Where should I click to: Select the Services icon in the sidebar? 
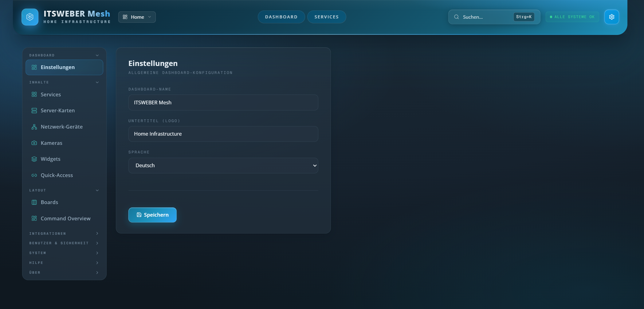tap(34, 95)
